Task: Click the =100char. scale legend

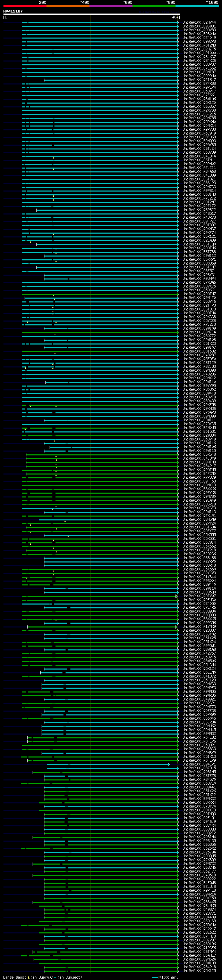Action: click(165, 977)
